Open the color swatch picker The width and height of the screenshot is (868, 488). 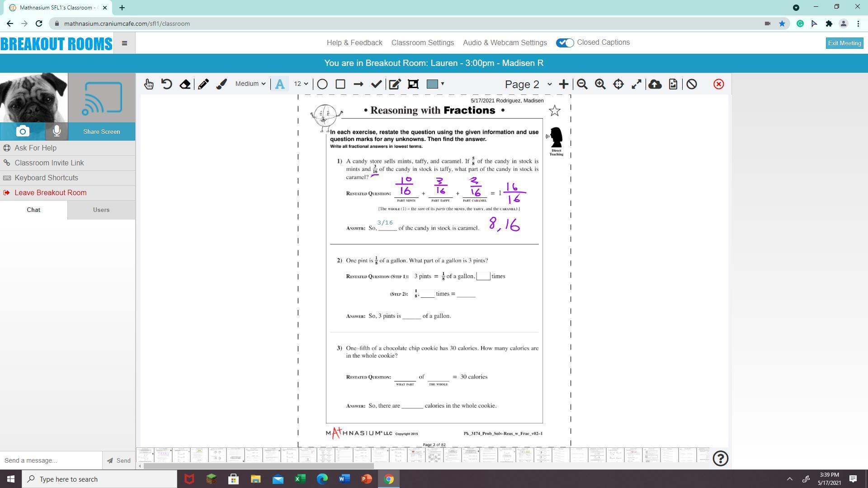tap(435, 84)
